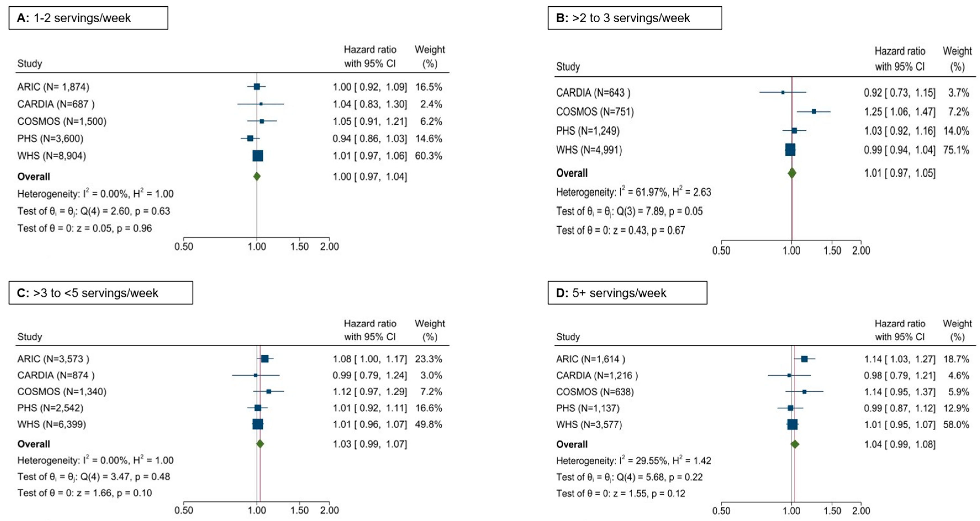Click the ARIC square marker in panel C

click(265, 359)
